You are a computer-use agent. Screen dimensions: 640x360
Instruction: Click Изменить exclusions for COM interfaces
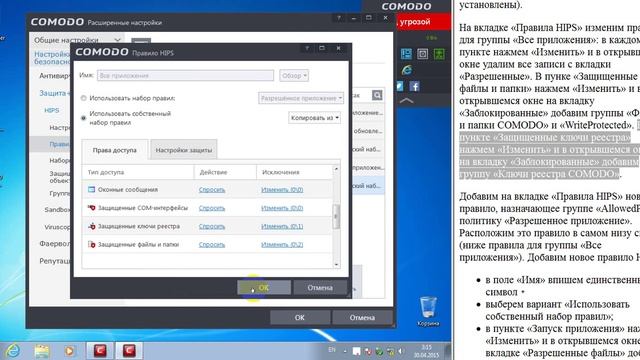[x=282, y=208]
